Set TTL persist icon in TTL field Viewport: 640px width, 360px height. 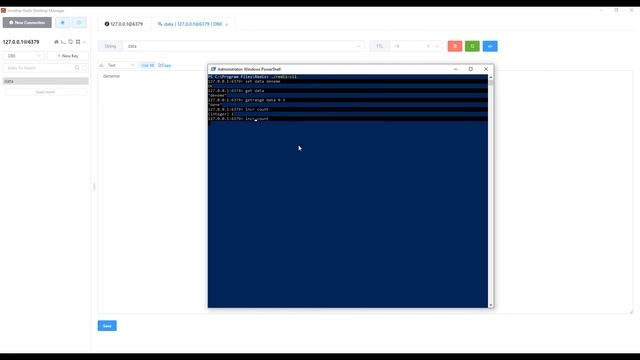click(429, 46)
